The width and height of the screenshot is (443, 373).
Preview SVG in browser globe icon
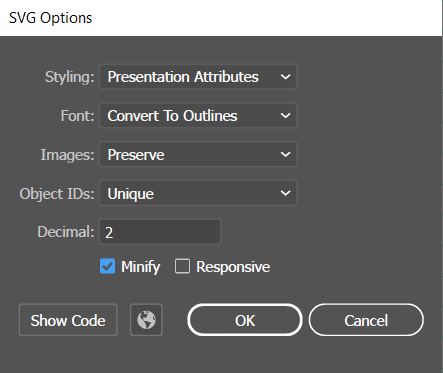click(x=146, y=320)
